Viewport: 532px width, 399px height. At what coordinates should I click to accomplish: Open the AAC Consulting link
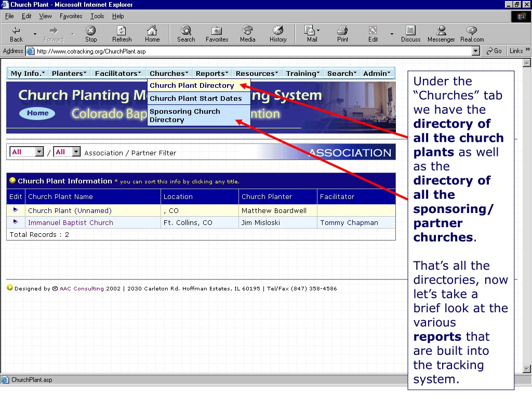coord(82,288)
